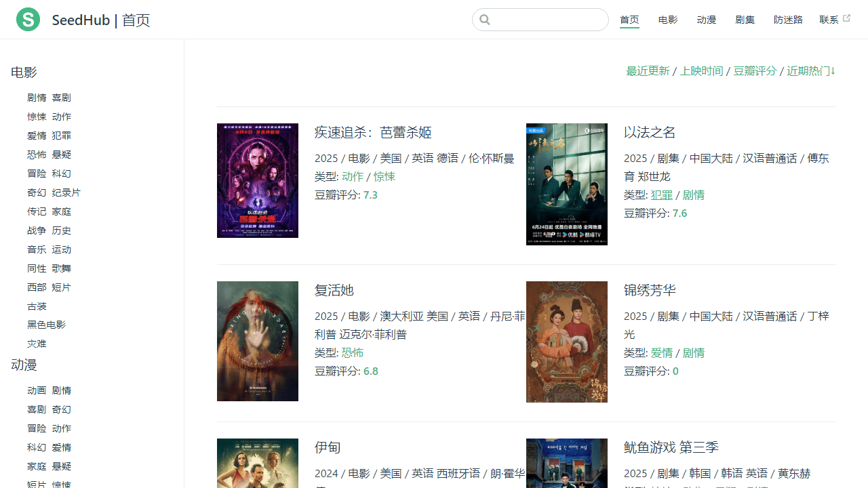The height and width of the screenshot is (488, 868).
Task: Open the 锦绣芳华 poster
Action: 567,342
